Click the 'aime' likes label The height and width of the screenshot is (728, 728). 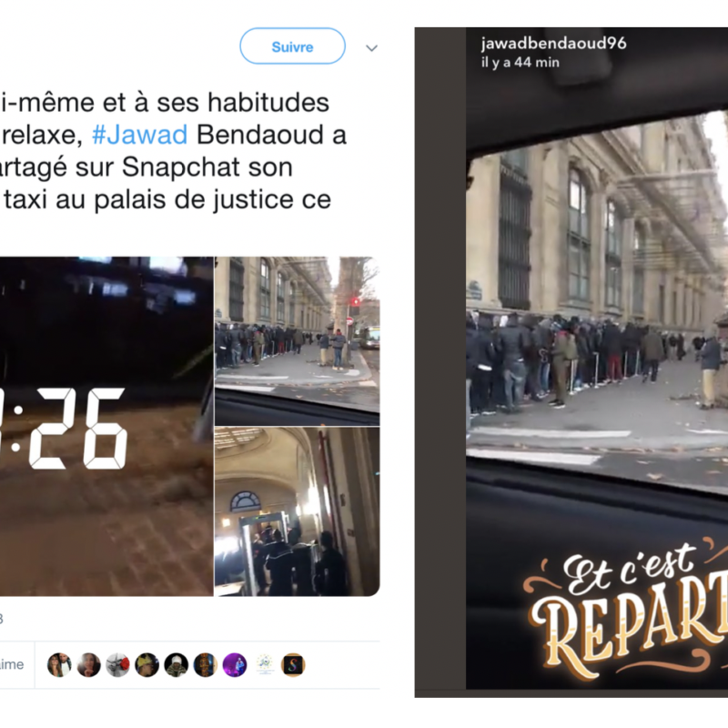[12, 664]
